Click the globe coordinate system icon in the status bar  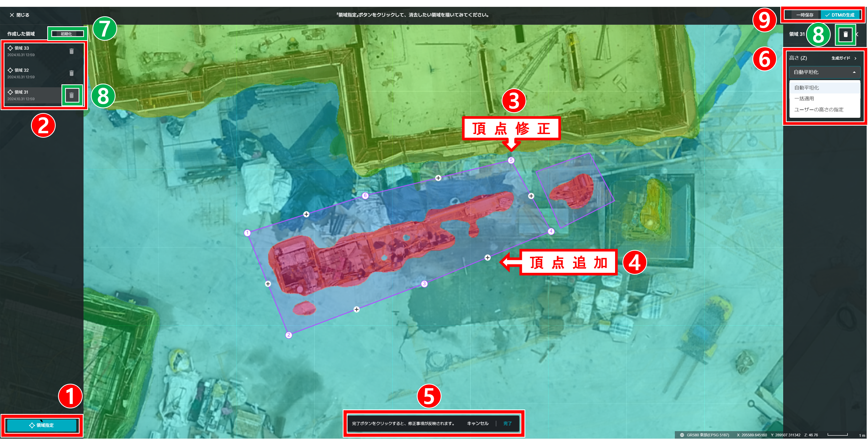tap(682, 435)
